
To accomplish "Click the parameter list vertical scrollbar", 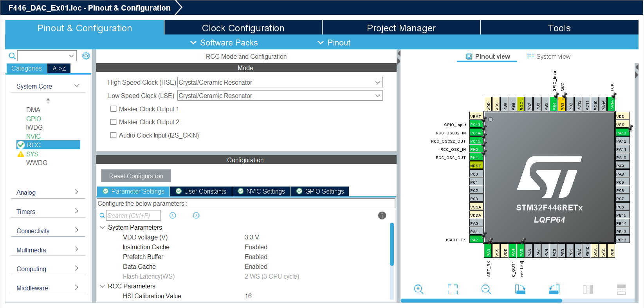I will point(391,245).
